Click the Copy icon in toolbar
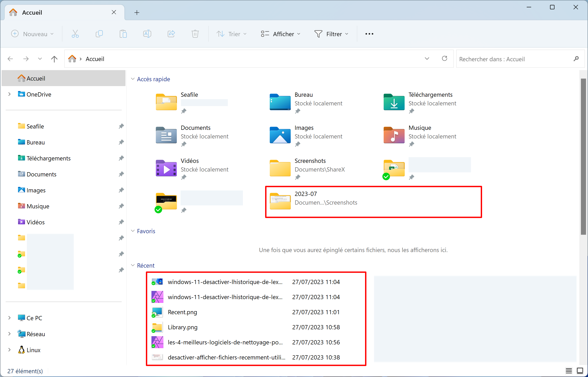This screenshot has height=377, width=588. (x=99, y=34)
